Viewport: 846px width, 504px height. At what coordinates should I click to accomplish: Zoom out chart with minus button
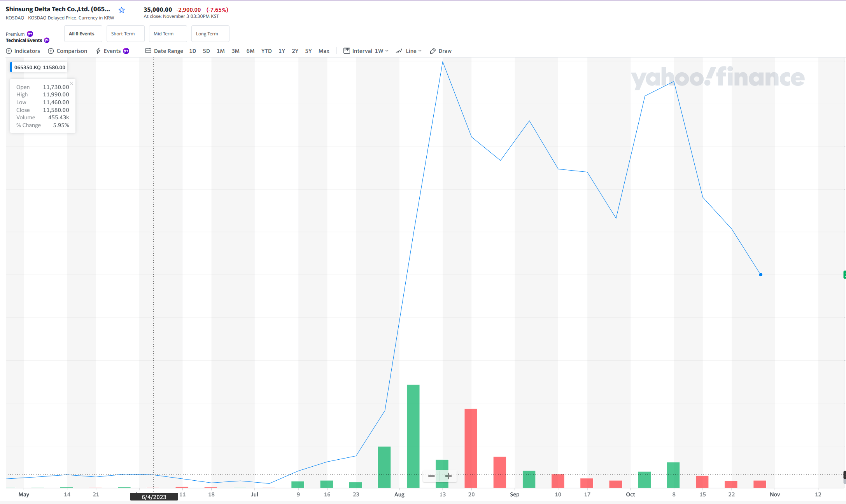431,476
